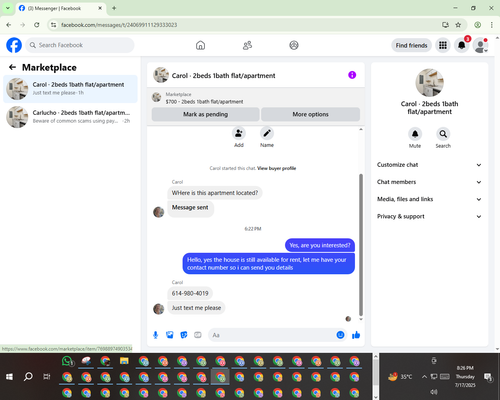Choose a GIF from the GIF icon

(198, 335)
